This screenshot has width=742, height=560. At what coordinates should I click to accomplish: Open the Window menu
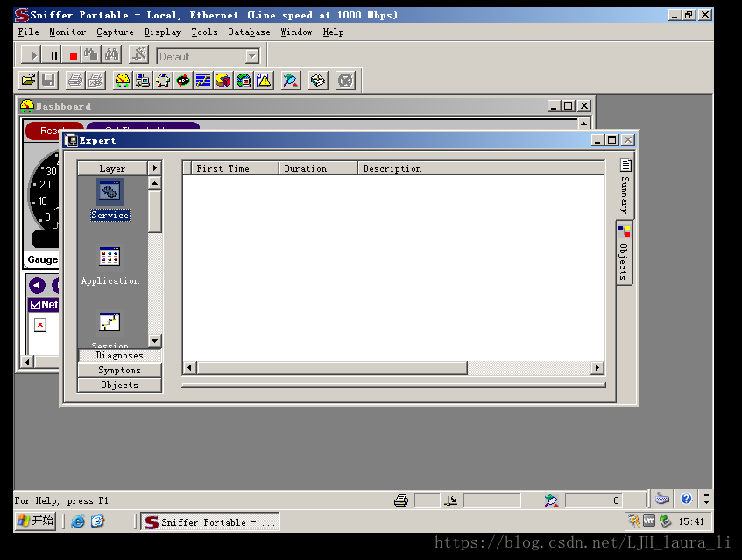[x=296, y=32]
